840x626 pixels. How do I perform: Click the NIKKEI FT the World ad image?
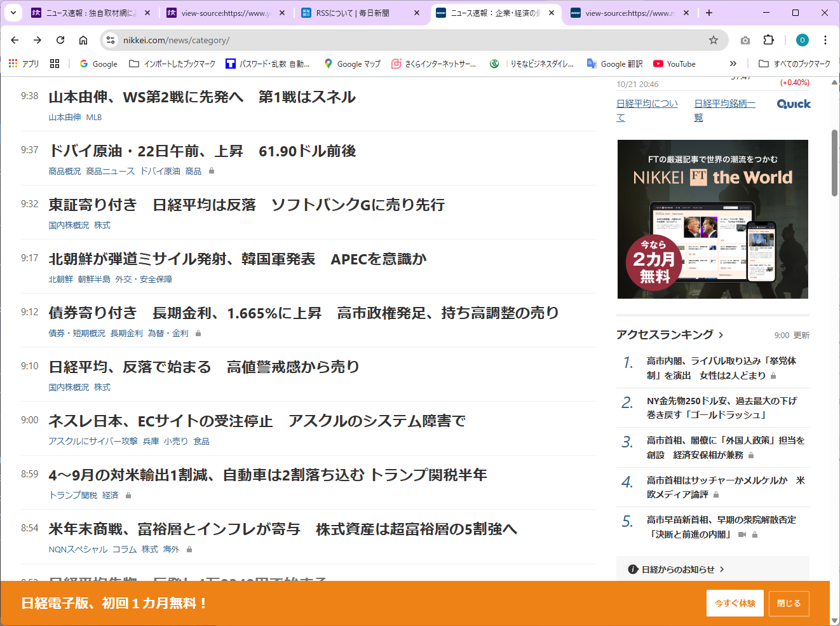click(712, 219)
